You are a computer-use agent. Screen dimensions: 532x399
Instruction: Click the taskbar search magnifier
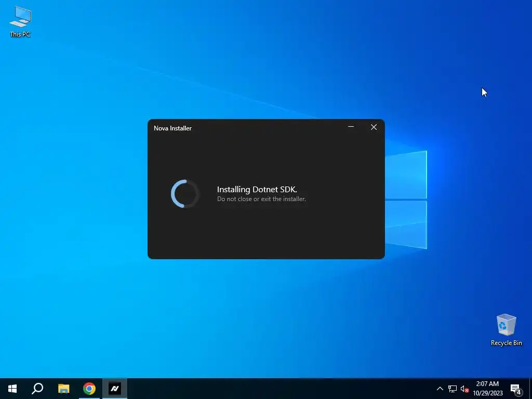(37, 389)
